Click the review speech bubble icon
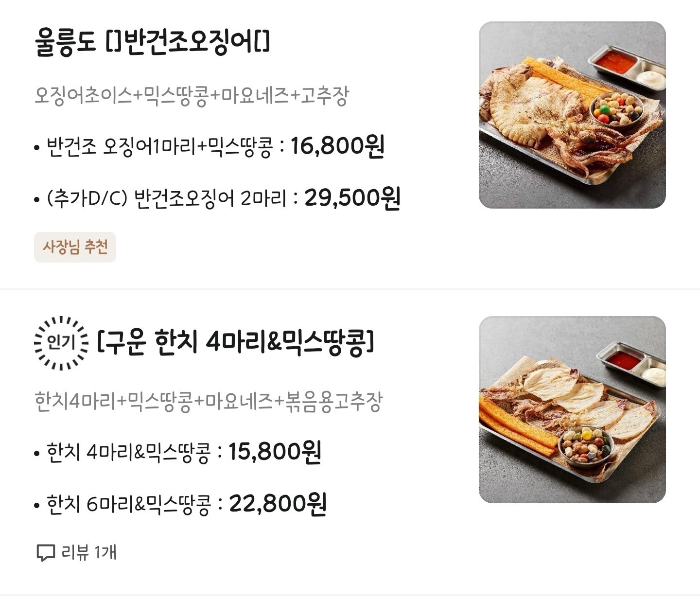 [46, 553]
